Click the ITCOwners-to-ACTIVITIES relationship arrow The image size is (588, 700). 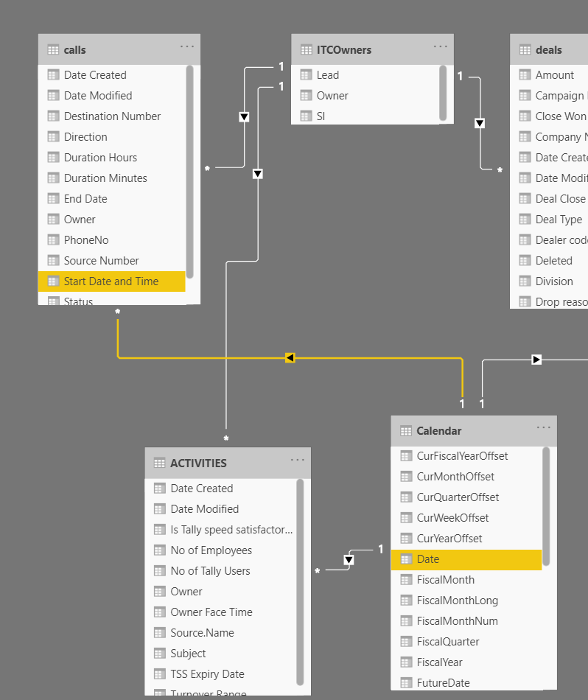[258, 174]
